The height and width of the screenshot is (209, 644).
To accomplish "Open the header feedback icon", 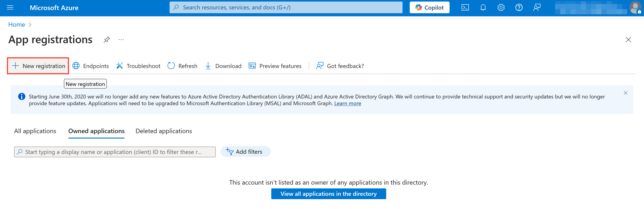I will coord(537,7).
